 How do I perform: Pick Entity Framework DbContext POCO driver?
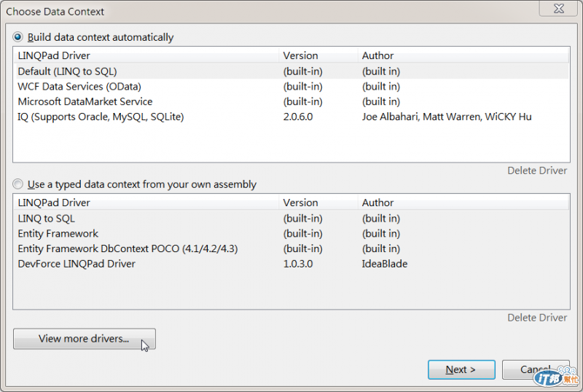[x=128, y=248]
